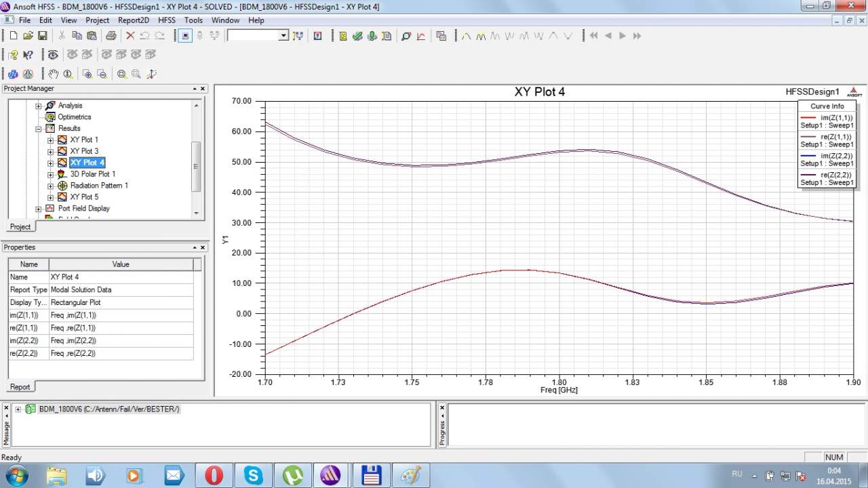Select the Pan hand tool

pos(53,74)
